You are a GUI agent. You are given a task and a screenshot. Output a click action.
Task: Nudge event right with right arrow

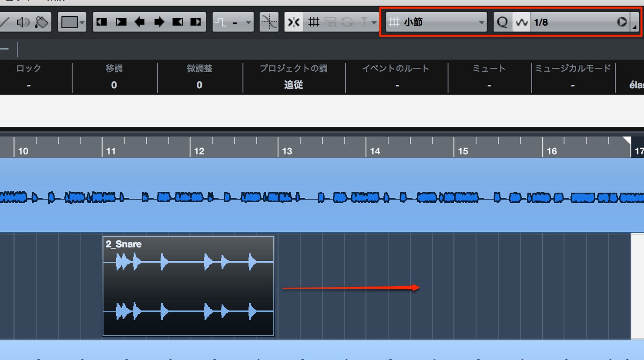pos(159,22)
